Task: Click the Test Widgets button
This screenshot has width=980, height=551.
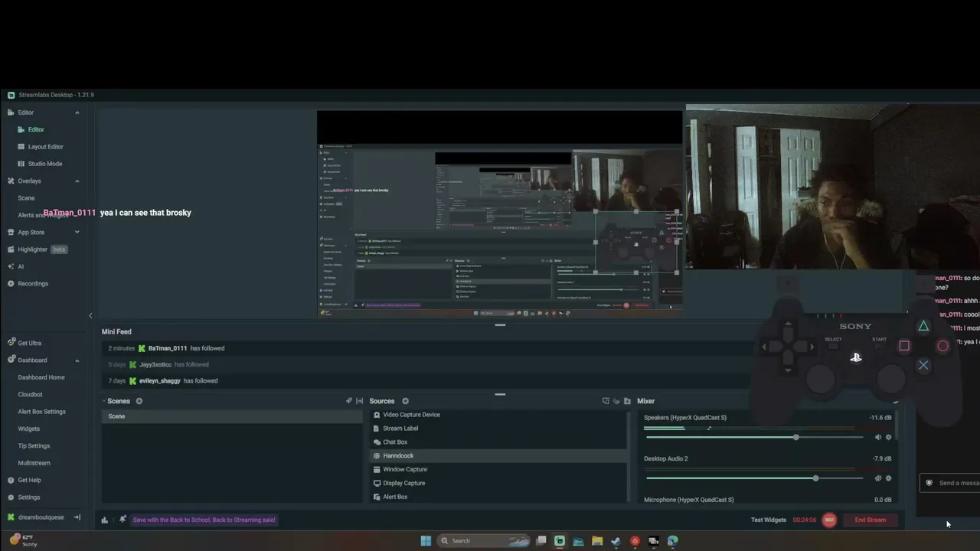Action: (x=769, y=520)
